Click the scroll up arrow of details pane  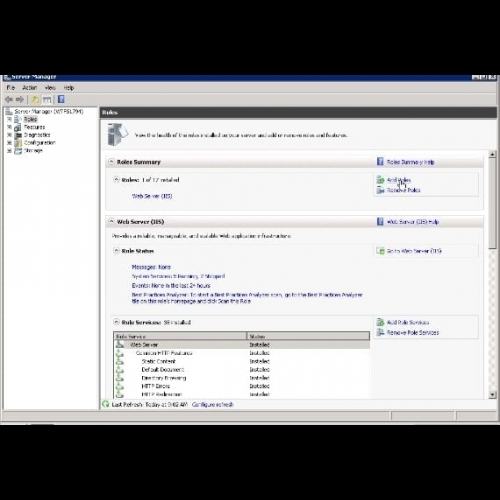[492, 154]
